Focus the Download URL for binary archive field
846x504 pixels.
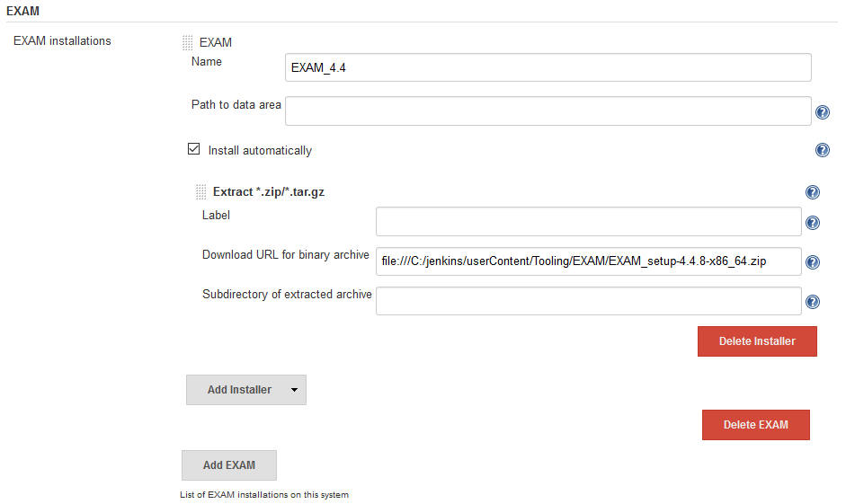[x=589, y=261]
